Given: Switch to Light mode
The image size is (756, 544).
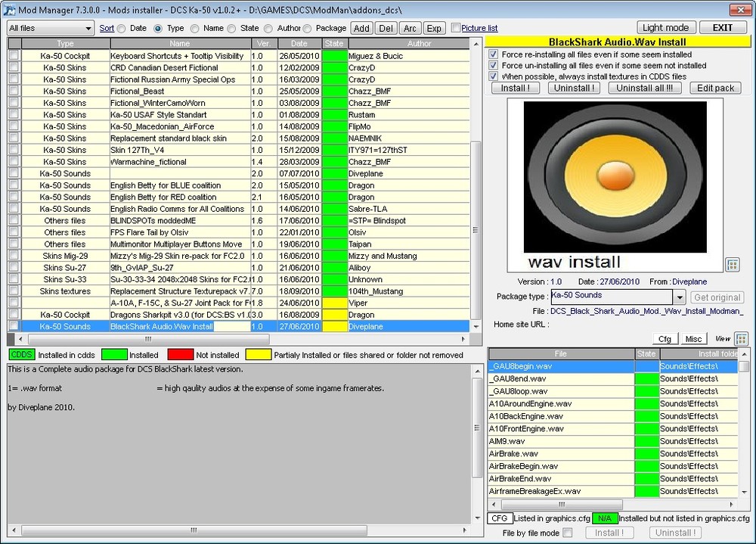Looking at the screenshot, I should [x=666, y=27].
